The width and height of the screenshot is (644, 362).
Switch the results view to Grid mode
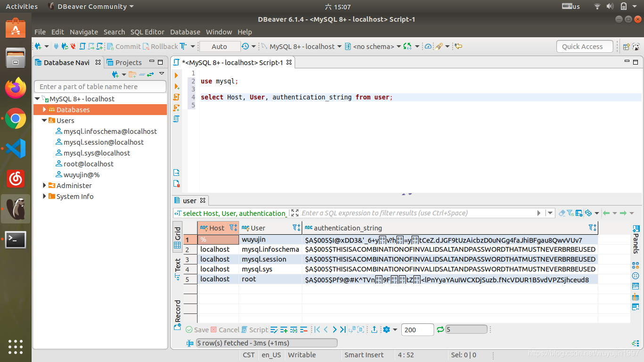[178, 238]
